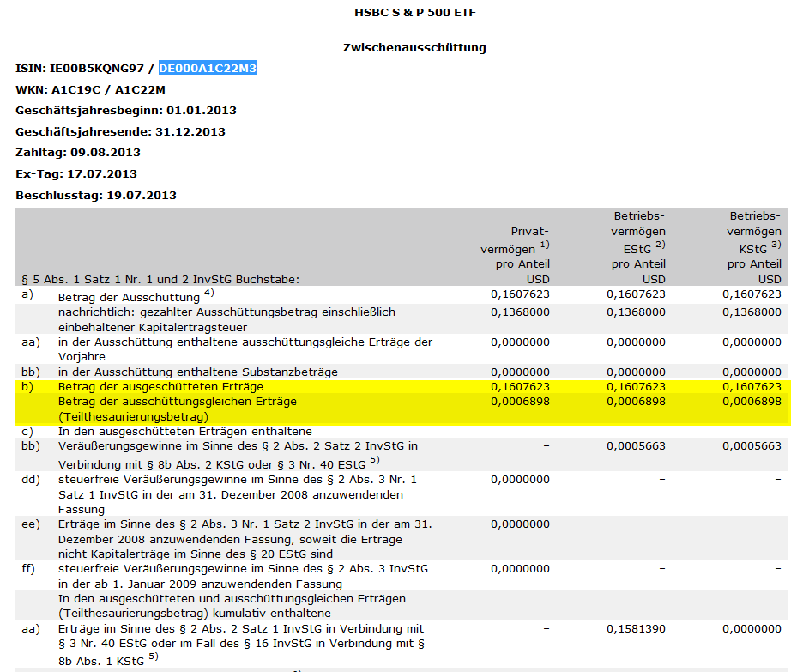Click the '§ 5 Abs. 1 Satz 1 Nr. 1 und 2 InvStG Buchstabe' header
Viewport: 797px width, 672px height.
[160, 280]
